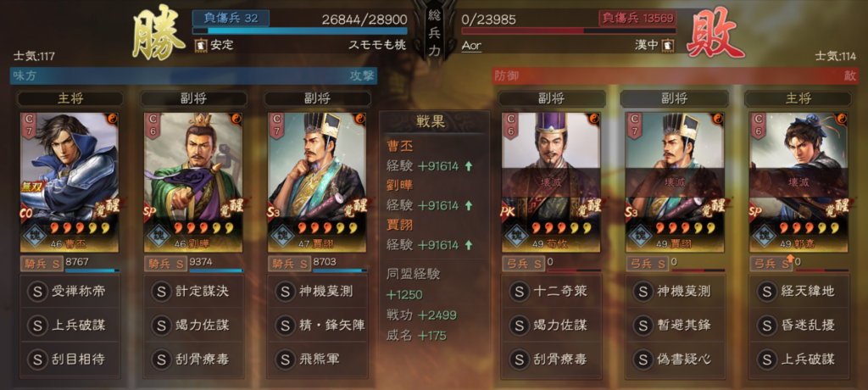This screenshot has height=390, width=868.
Task: Select the 受禅称帝 skill
Action: pos(70,292)
